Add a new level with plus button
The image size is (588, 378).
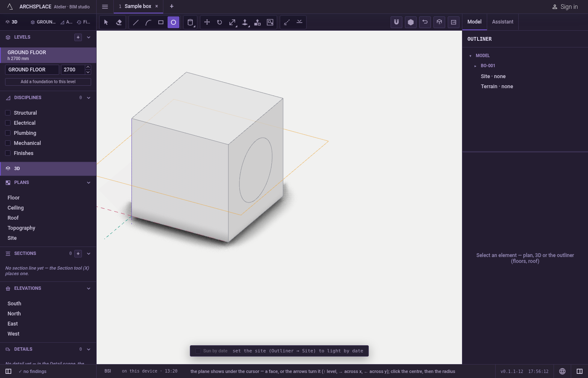point(78,37)
